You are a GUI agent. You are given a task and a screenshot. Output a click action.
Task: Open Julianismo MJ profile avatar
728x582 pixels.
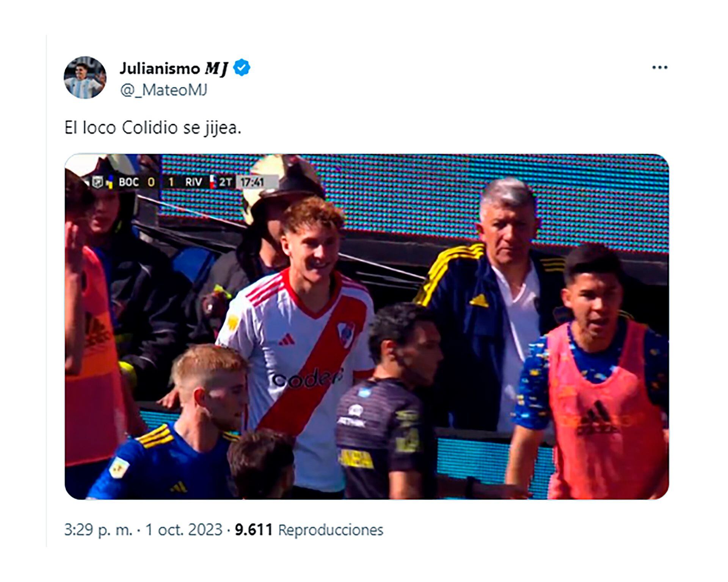85,78
